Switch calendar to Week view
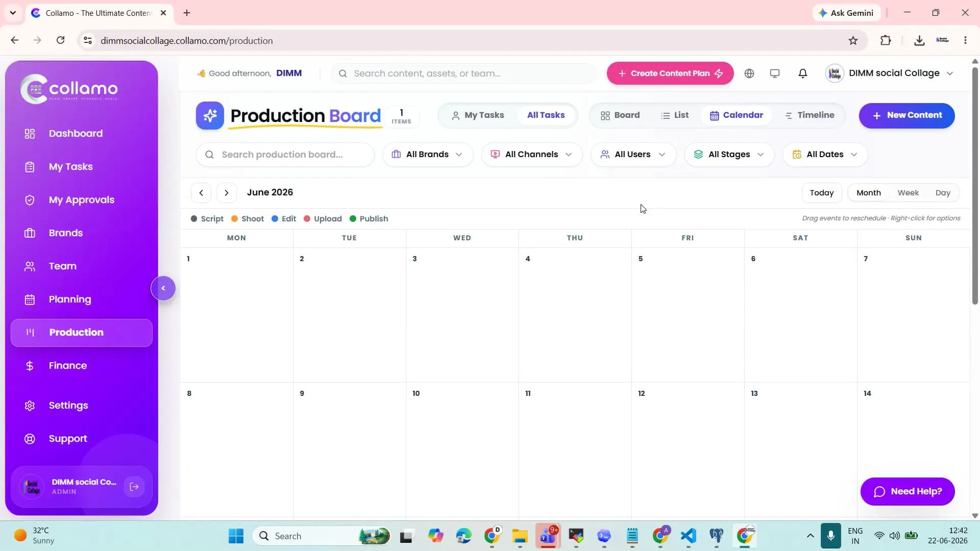 [x=908, y=193]
